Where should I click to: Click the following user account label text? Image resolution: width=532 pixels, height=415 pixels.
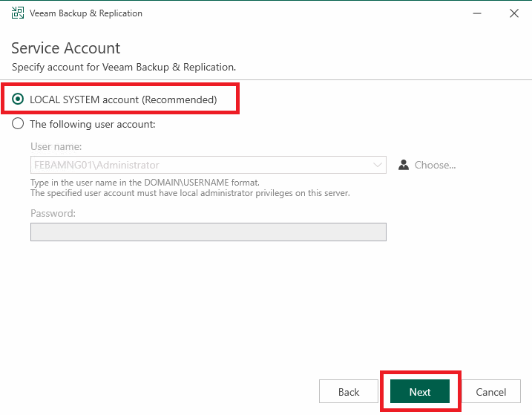coord(92,124)
